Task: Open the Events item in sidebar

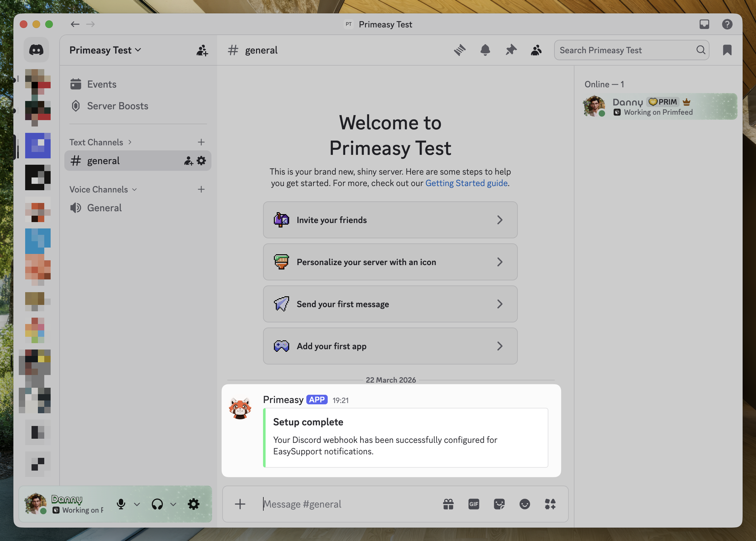Action: point(102,84)
